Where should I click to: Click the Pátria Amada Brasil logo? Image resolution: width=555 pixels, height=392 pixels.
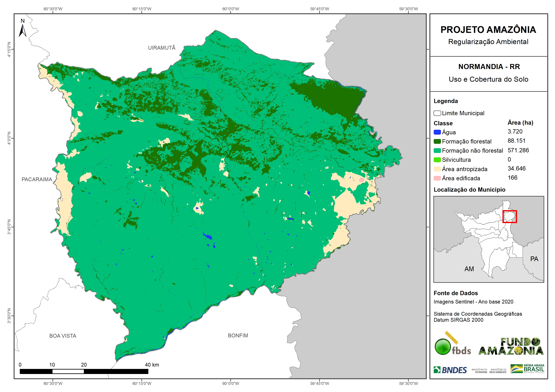click(527, 369)
